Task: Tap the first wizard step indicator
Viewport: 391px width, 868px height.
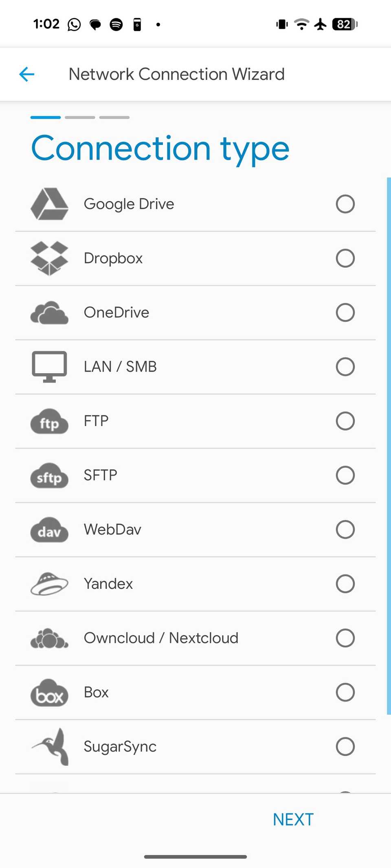Action: [x=46, y=117]
